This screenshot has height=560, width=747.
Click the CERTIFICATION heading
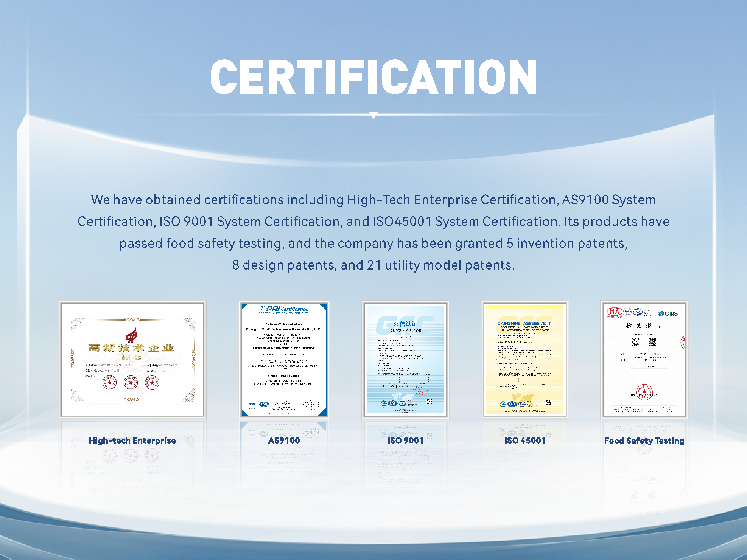[373, 77]
